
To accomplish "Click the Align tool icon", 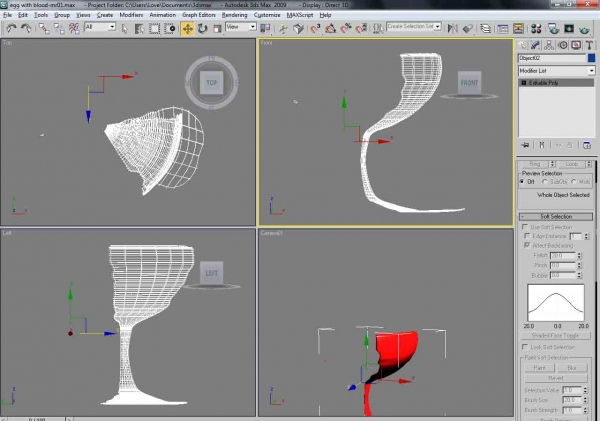I will tap(468, 29).
